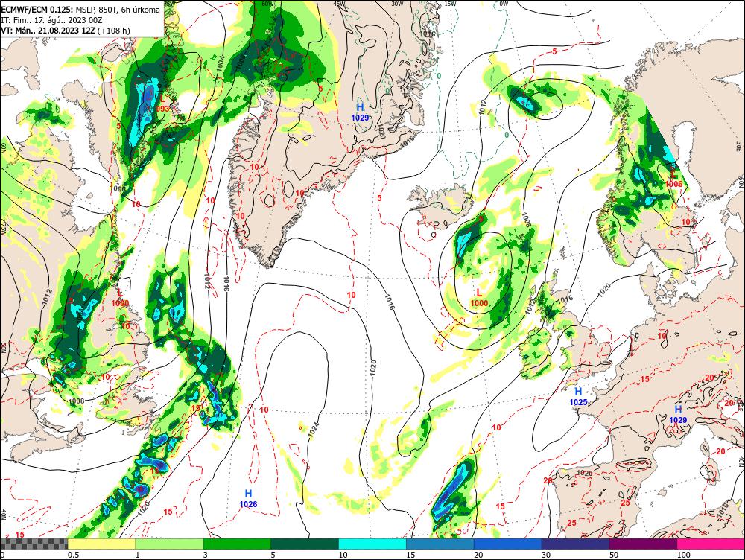This screenshot has height=560, width=745.
Task: Click the legend value '100'
Action: pos(683,555)
